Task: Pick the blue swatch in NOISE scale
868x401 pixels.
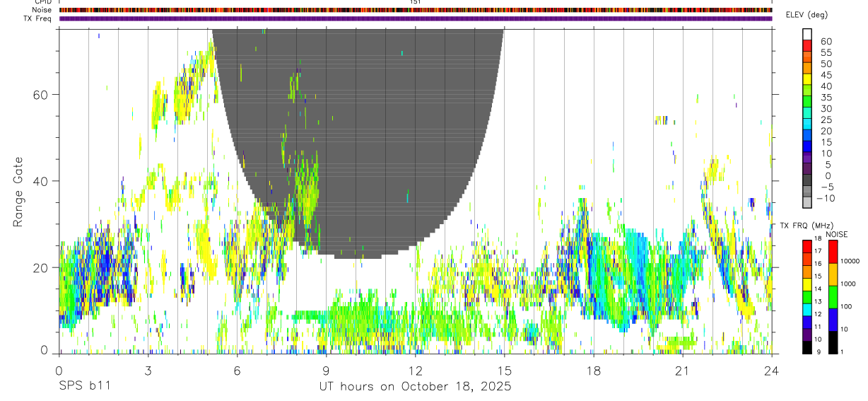Action: point(833,320)
